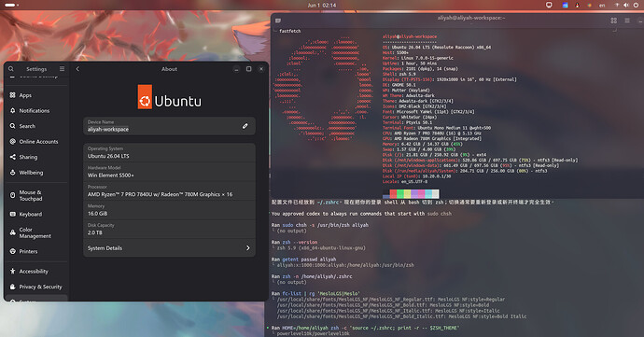Open Color Management settings

[x=35, y=232]
